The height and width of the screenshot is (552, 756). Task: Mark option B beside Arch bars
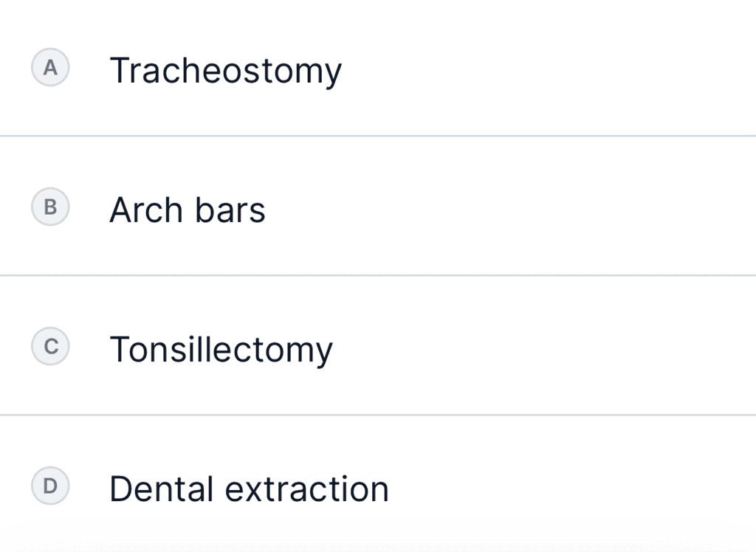click(x=50, y=207)
